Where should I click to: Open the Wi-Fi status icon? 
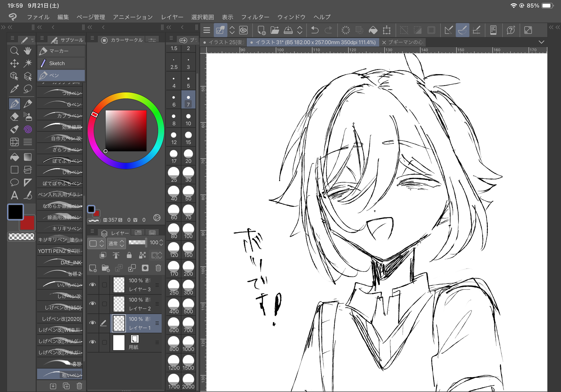(x=513, y=6)
